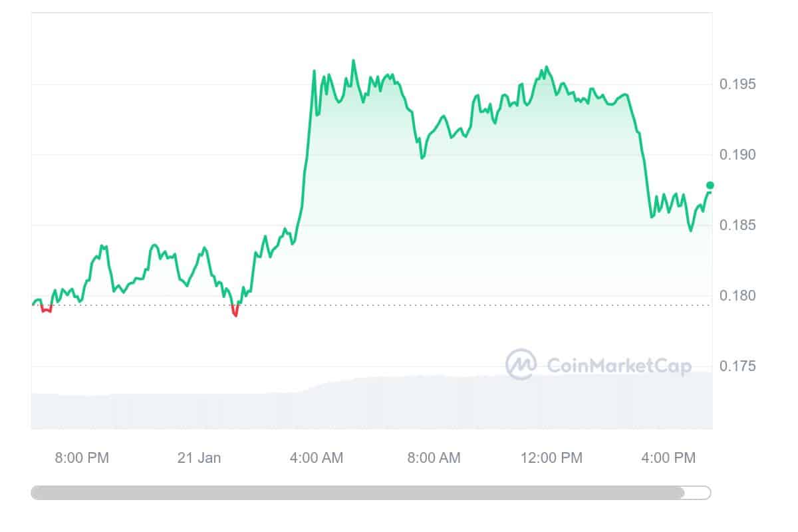798x532 pixels.
Task: Click the 4:00 PM time axis label
Action: point(669,458)
